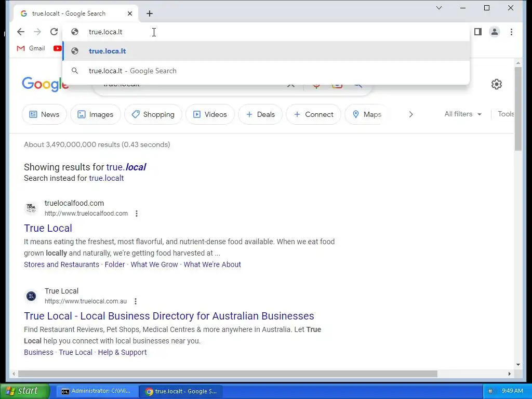Click the vertical scrollbar thumb
The width and height of the screenshot is (532, 399).
518,109
